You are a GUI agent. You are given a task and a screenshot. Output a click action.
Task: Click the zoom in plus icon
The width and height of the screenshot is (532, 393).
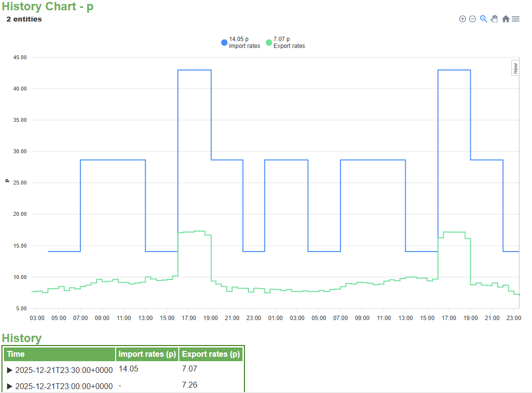click(462, 19)
